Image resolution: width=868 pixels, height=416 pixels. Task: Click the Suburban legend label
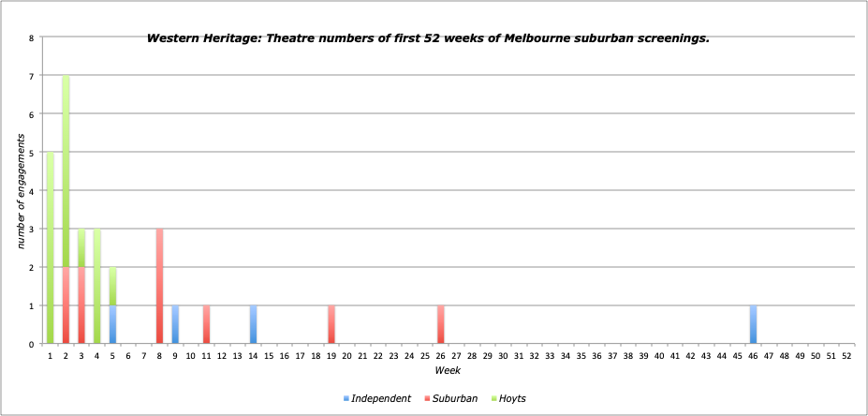(459, 399)
